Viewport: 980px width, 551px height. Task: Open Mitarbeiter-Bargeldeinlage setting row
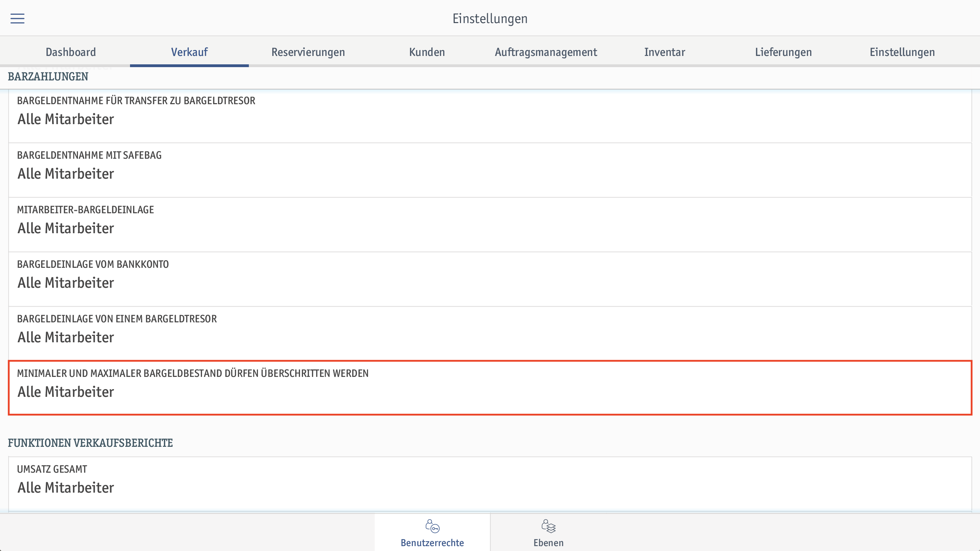(x=490, y=224)
